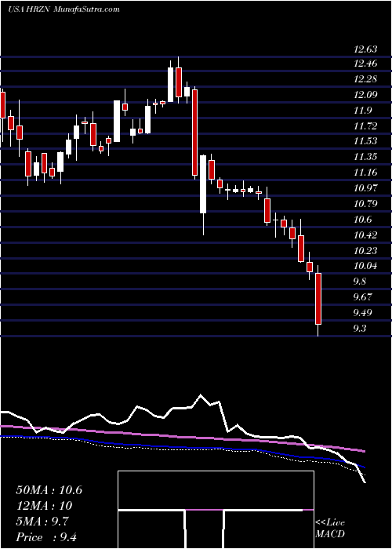Click the '12MA : 10' readout

[x=44, y=506]
